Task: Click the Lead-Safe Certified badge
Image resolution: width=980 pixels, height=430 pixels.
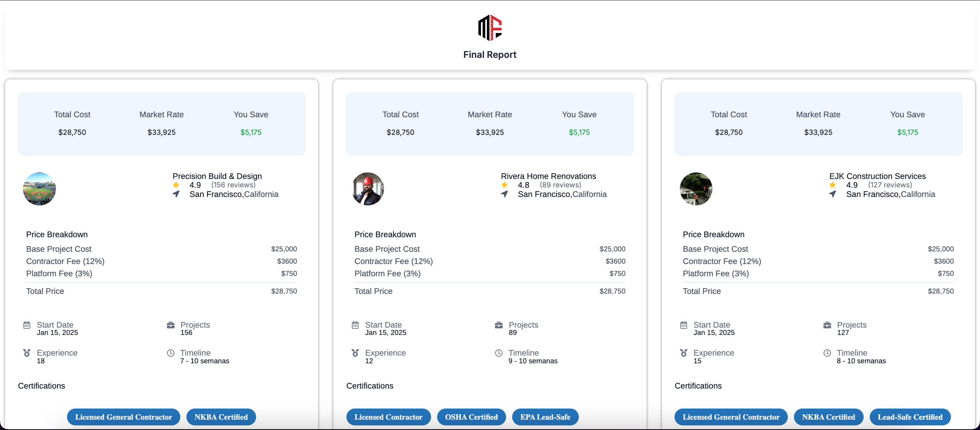Action: click(910, 417)
